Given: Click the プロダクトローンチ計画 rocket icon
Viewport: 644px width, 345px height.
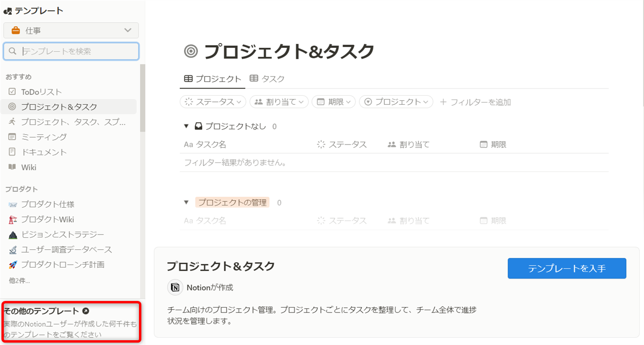Looking at the screenshot, I should 13,265.
